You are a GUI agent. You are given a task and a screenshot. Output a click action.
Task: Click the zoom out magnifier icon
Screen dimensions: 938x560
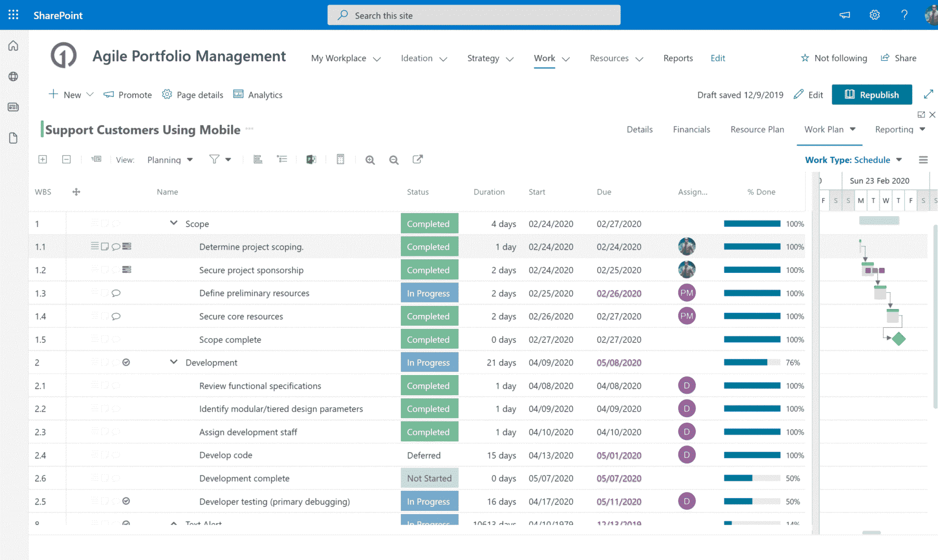(x=393, y=160)
